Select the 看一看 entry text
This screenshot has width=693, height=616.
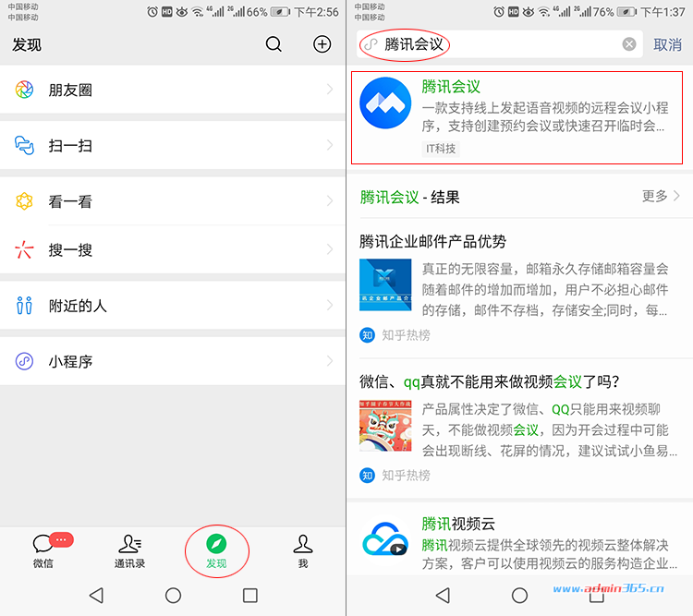pos(70,201)
